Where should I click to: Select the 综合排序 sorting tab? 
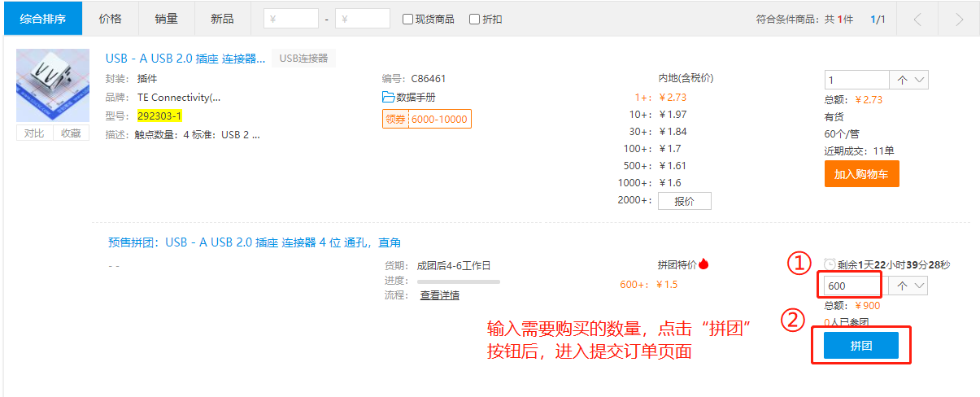click(x=43, y=19)
